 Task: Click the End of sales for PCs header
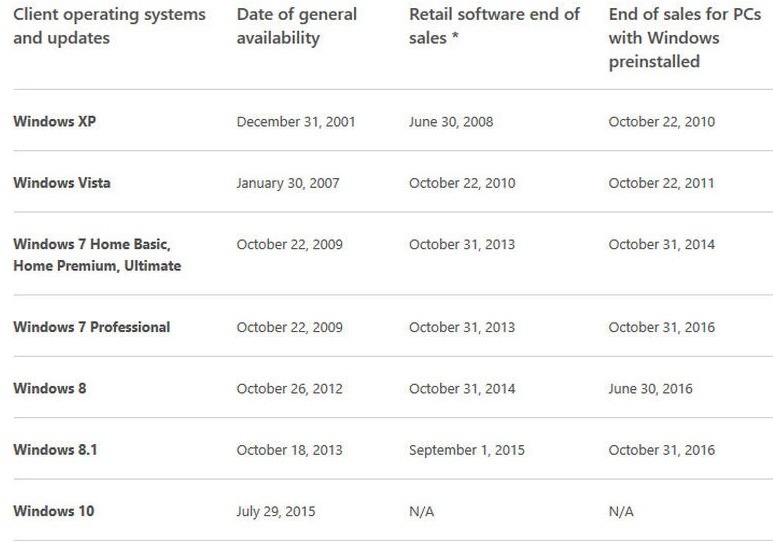(x=685, y=38)
